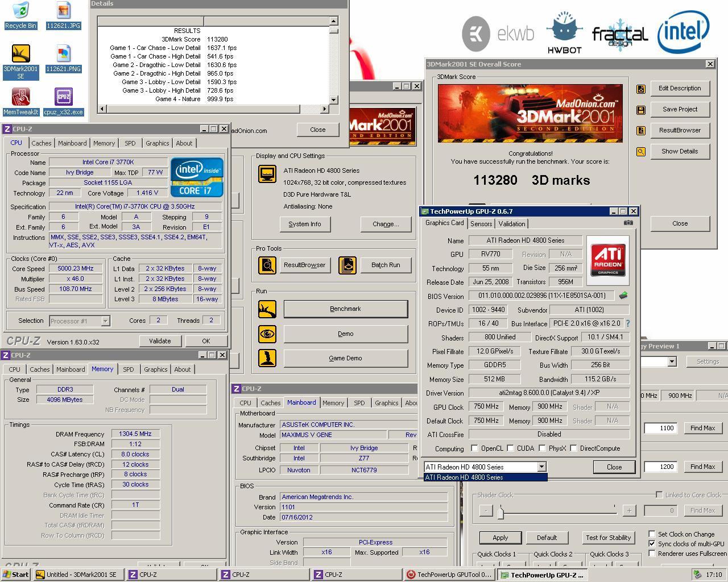Click the Batch Run icon in Pro Tools
This screenshot has height=582, width=728.
point(348,265)
